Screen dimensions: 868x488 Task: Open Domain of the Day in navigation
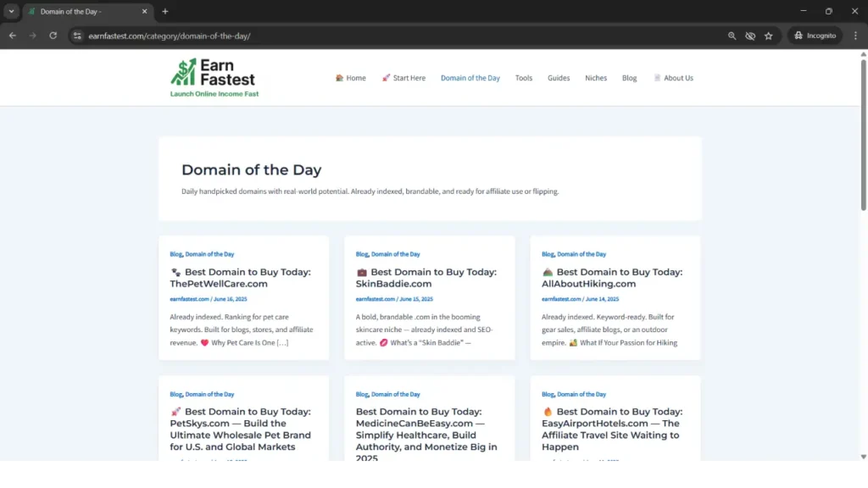tap(470, 78)
